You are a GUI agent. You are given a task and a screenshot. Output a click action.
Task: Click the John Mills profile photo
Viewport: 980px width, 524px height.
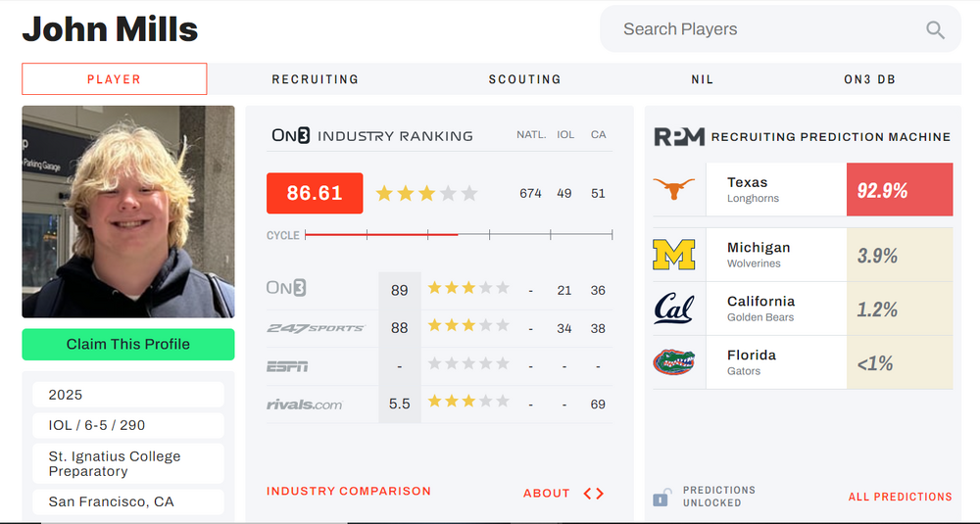point(128,212)
